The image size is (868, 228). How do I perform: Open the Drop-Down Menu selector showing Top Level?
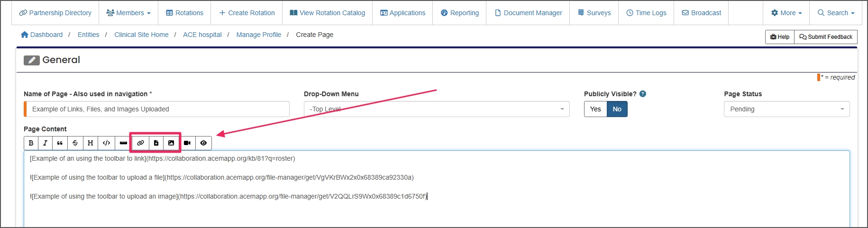pos(436,109)
